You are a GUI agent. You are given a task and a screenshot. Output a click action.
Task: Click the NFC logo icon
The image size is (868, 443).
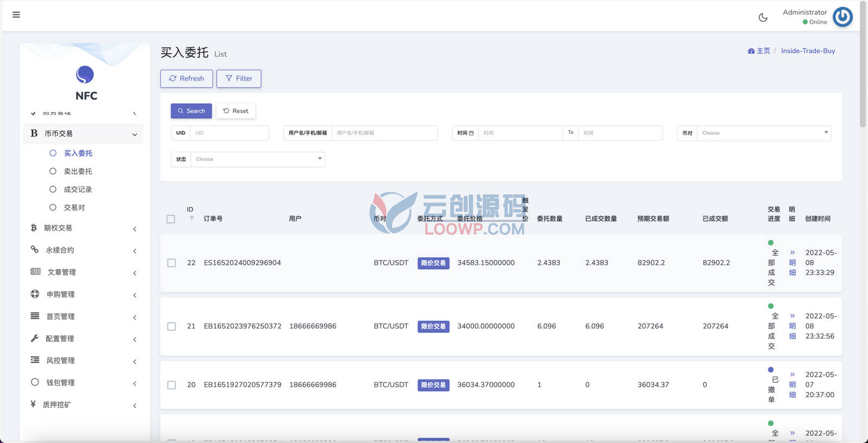[x=85, y=74]
